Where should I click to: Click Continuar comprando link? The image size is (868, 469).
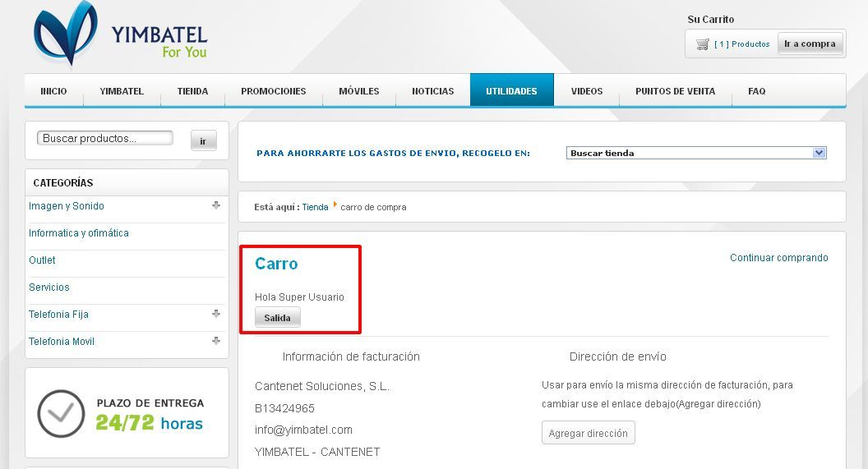pos(779,258)
